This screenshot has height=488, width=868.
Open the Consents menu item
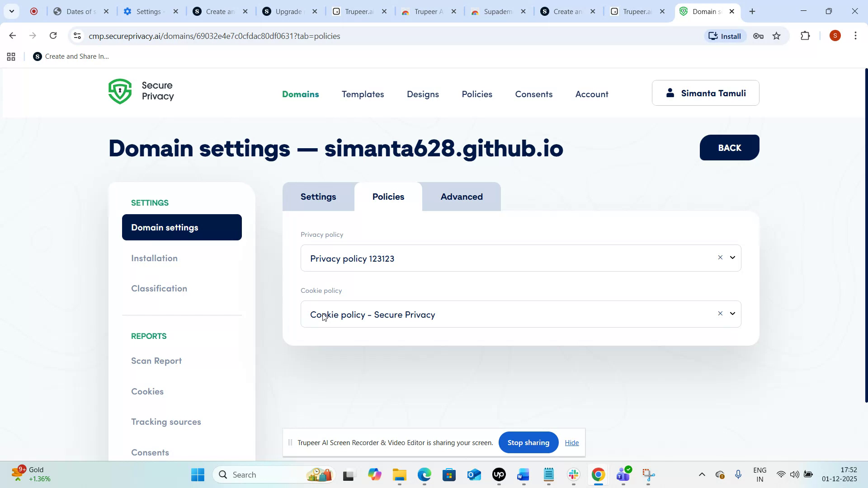click(x=533, y=94)
